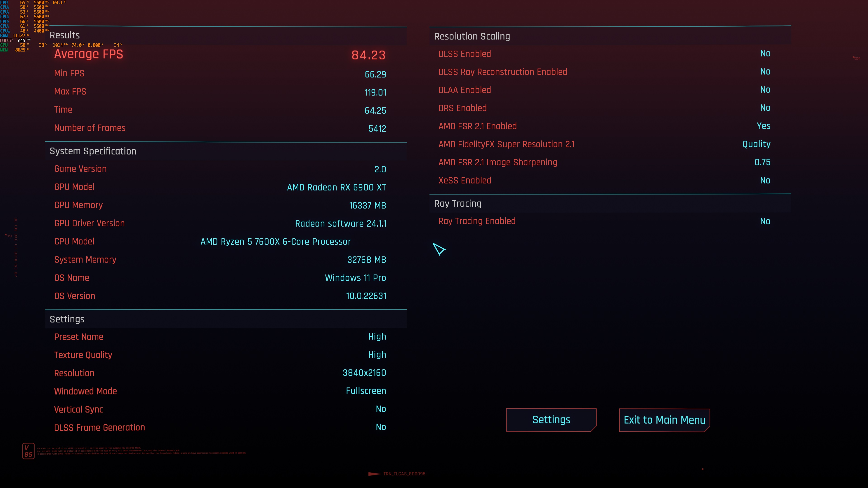Click the GPU overlay GPU temperature icon

27,44
